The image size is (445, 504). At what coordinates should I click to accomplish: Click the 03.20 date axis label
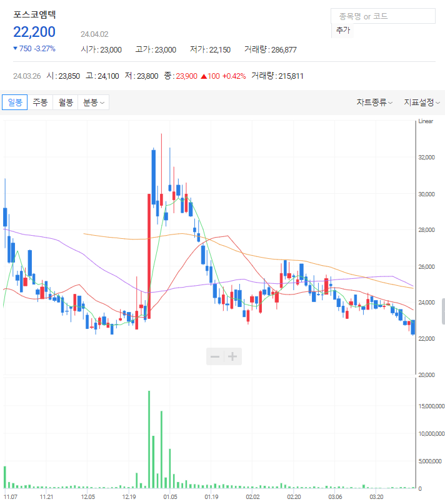click(x=376, y=497)
